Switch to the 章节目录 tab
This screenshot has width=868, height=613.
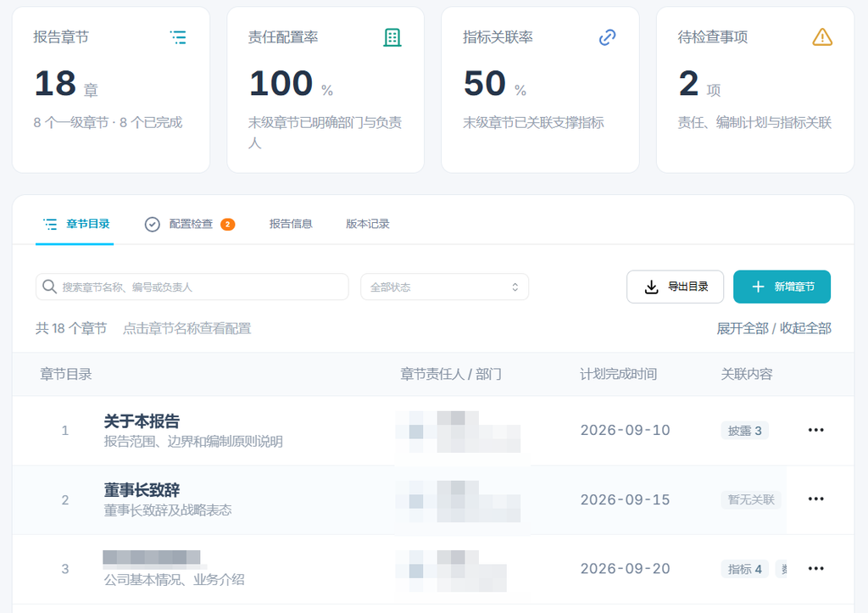pos(75,224)
